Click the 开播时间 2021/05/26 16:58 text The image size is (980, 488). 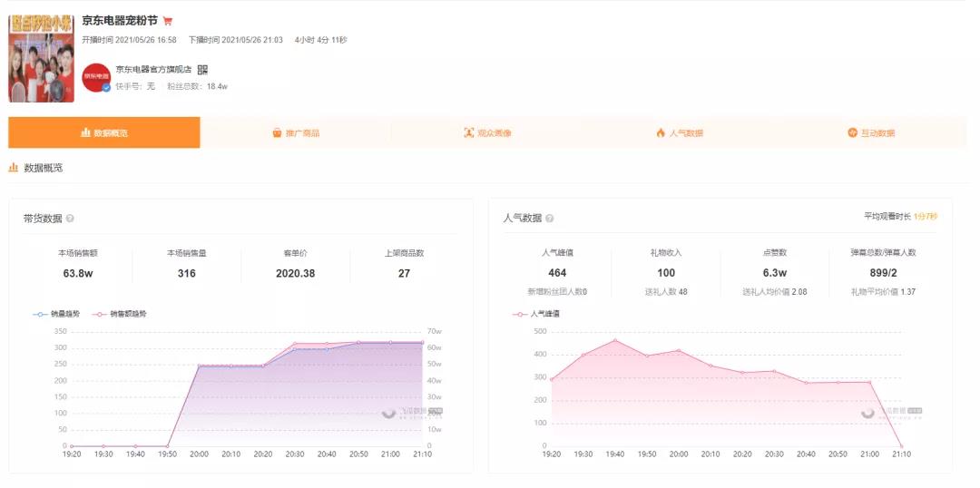pyautogui.click(x=130, y=40)
